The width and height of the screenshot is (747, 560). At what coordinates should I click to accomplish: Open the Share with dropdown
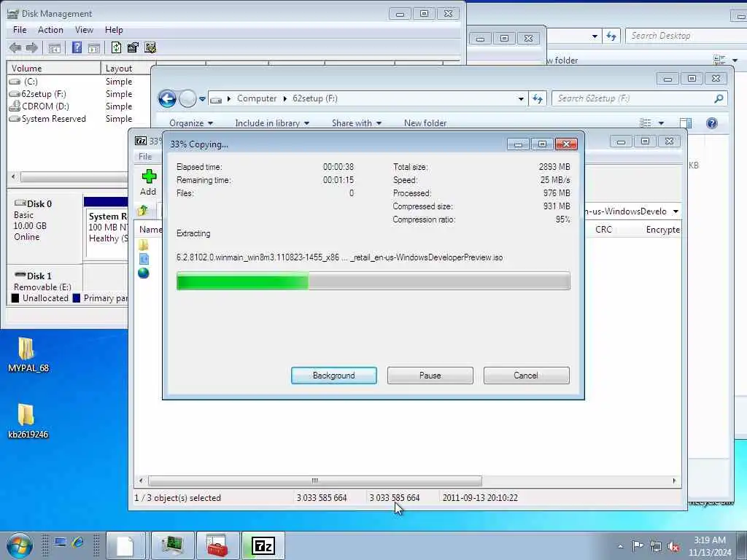tap(356, 123)
